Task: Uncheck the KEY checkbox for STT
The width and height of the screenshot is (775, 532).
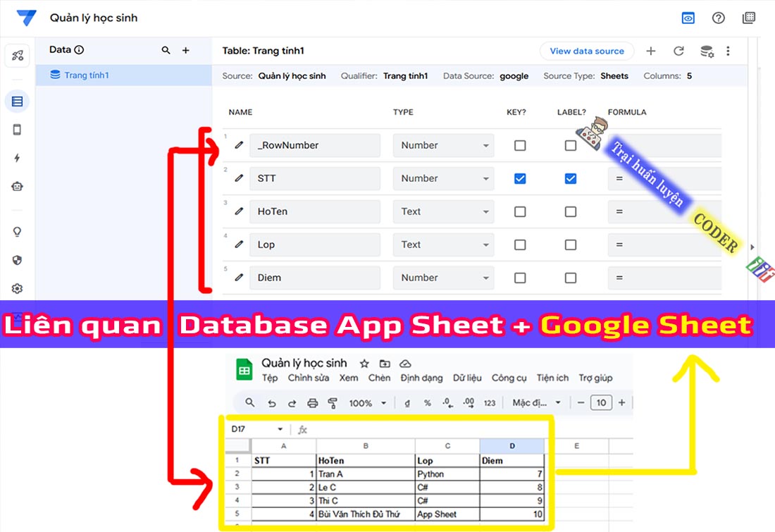Action: click(x=520, y=178)
